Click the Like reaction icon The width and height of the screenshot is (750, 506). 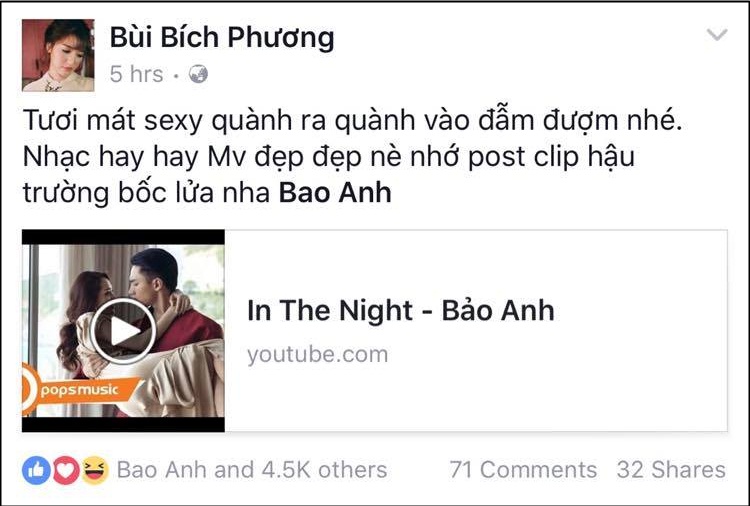[36, 470]
